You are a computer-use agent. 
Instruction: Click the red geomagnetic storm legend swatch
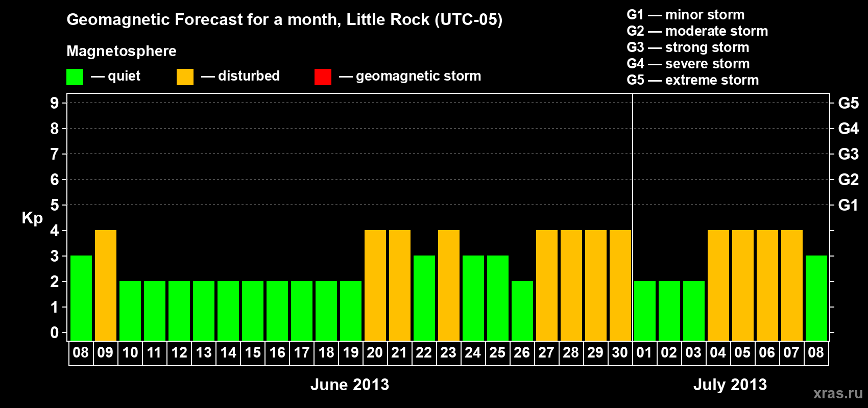(x=323, y=77)
